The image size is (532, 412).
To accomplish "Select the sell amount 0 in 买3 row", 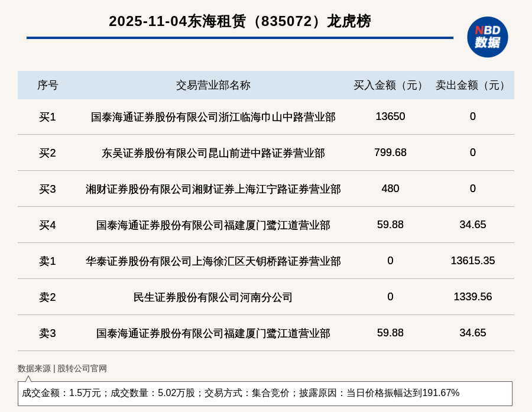I will tap(473, 189).
